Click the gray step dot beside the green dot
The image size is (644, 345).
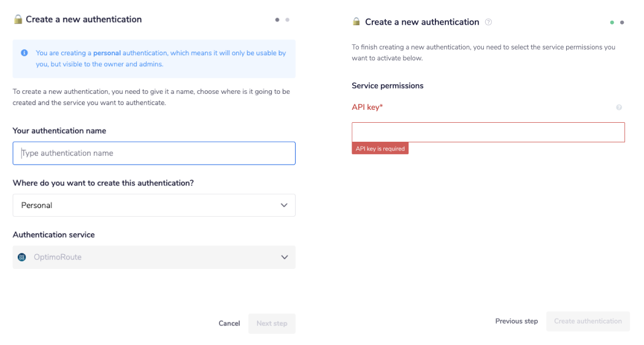pos(622,22)
